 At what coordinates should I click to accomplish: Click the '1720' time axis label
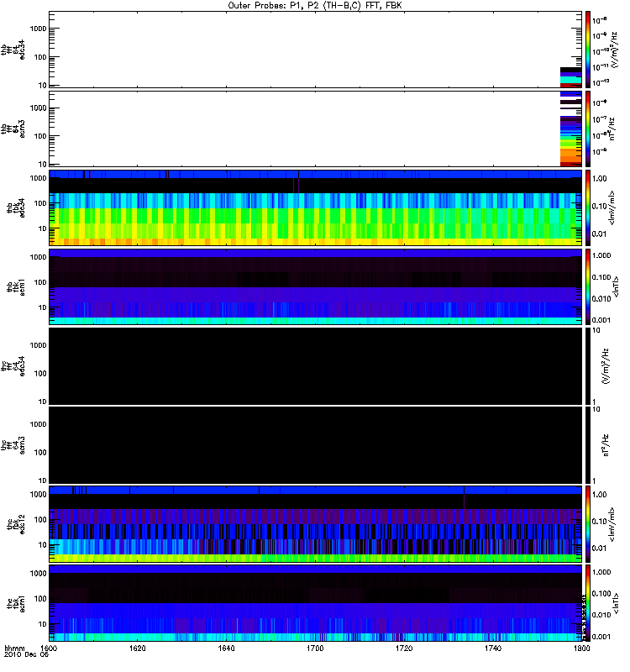click(x=404, y=648)
